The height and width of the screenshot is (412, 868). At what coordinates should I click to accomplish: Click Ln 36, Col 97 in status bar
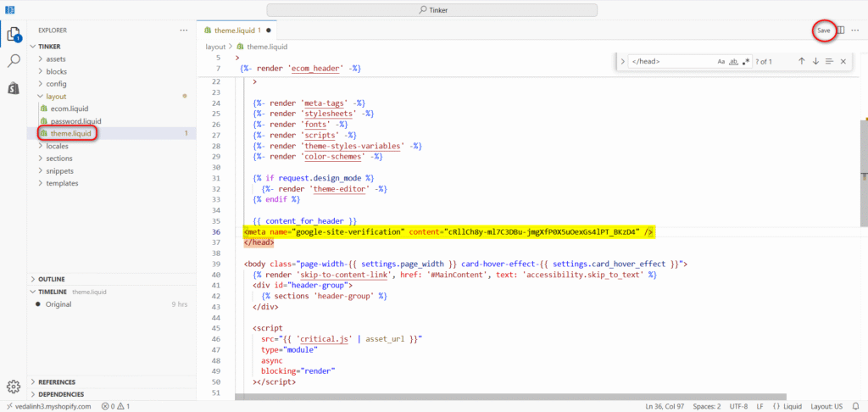click(664, 406)
